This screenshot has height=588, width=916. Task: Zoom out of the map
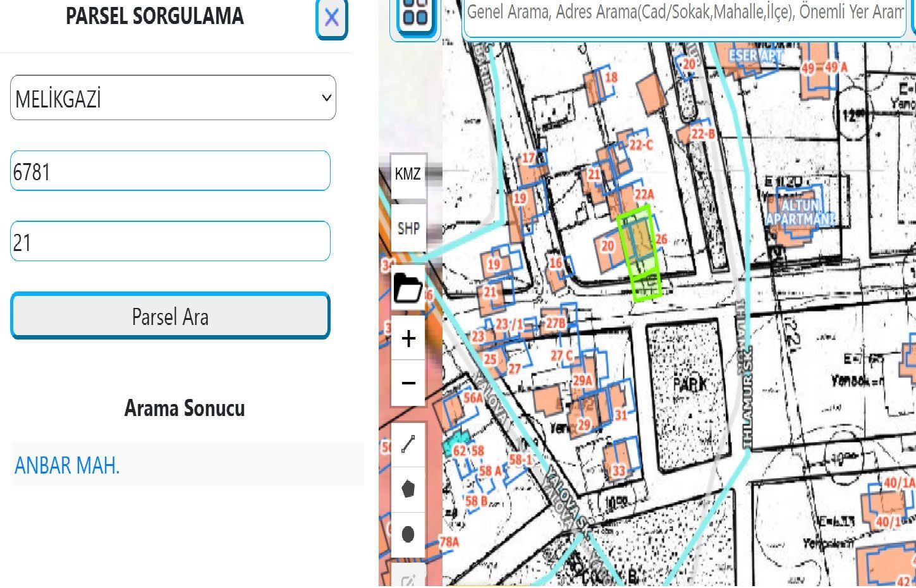click(408, 383)
